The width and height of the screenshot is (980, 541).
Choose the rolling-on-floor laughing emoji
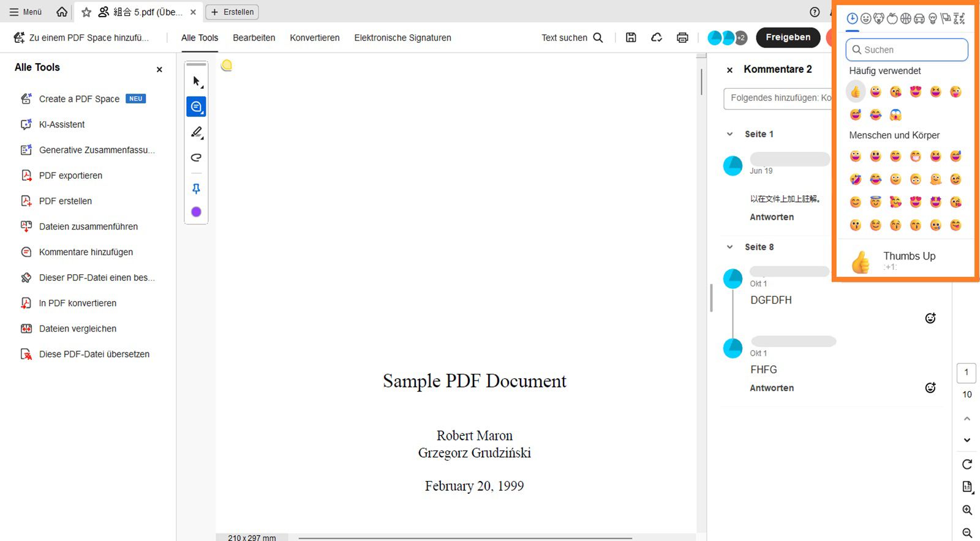[x=856, y=179]
